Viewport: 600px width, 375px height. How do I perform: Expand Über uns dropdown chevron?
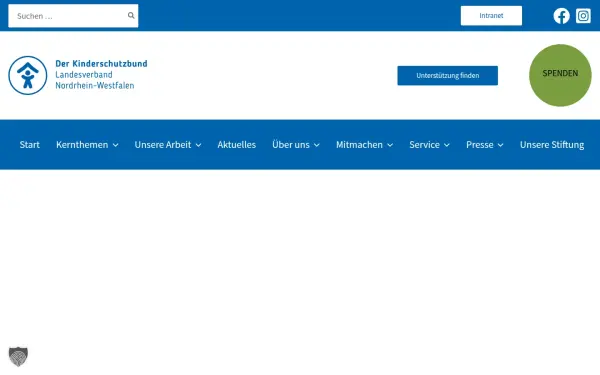(316, 145)
